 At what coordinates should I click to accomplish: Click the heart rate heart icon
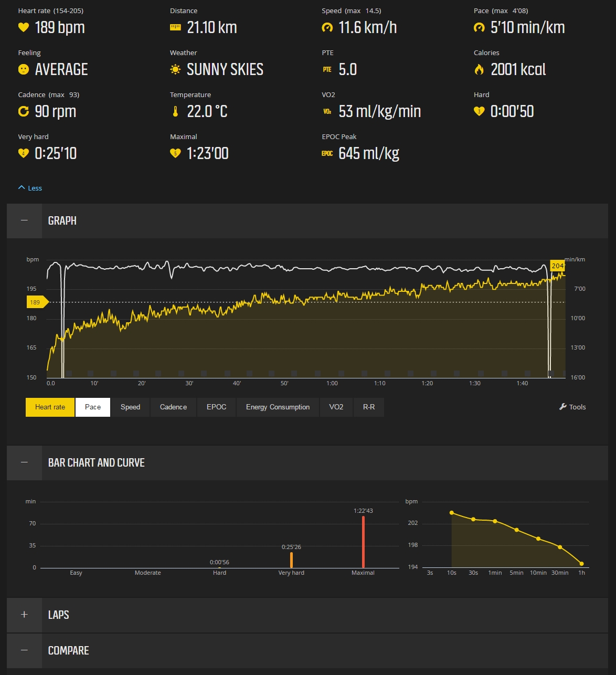tap(24, 27)
